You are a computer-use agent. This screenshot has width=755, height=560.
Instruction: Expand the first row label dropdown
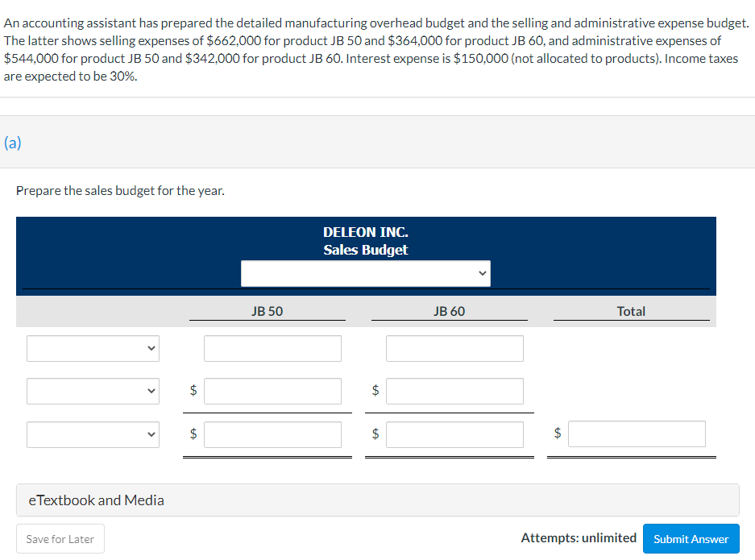(x=93, y=348)
